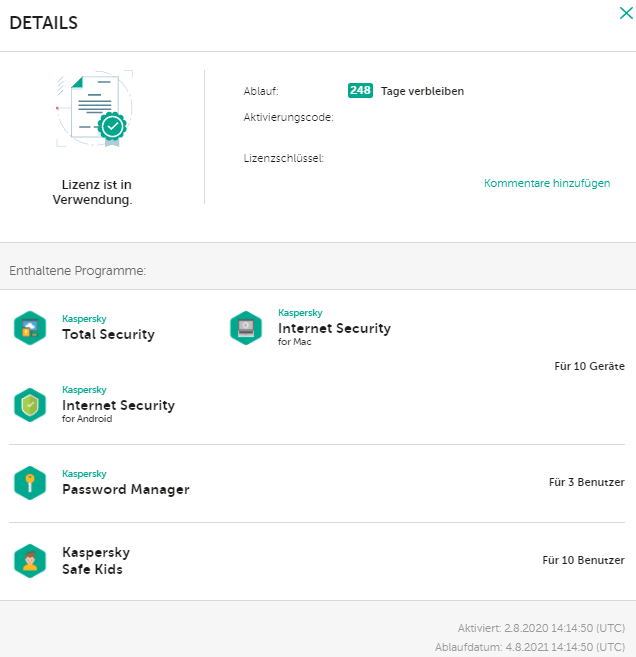Click the Password Manager key icon

tap(30, 483)
